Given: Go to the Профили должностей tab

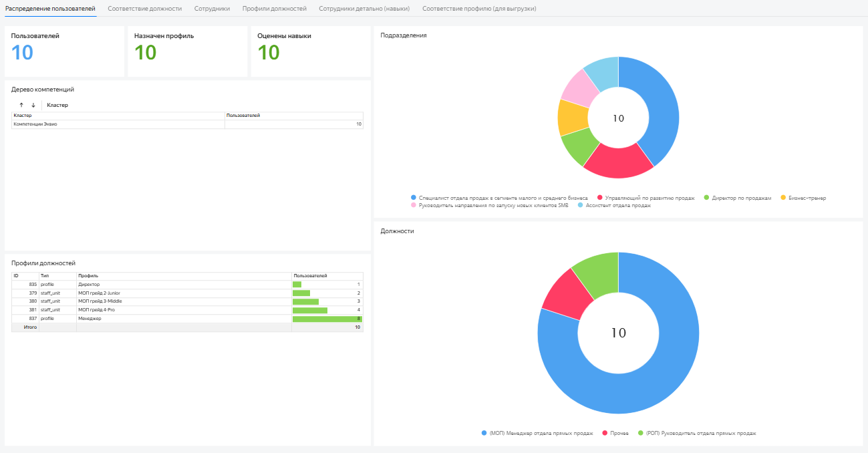Looking at the screenshot, I should pos(274,9).
